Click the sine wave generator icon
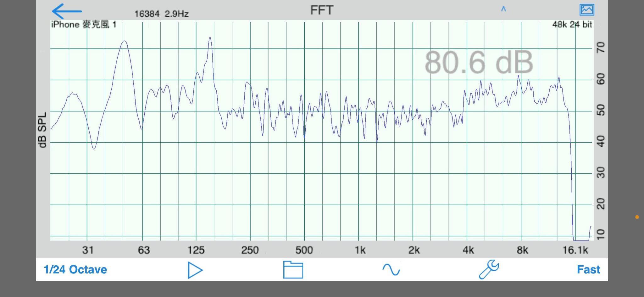644x297 pixels. pyautogui.click(x=391, y=270)
